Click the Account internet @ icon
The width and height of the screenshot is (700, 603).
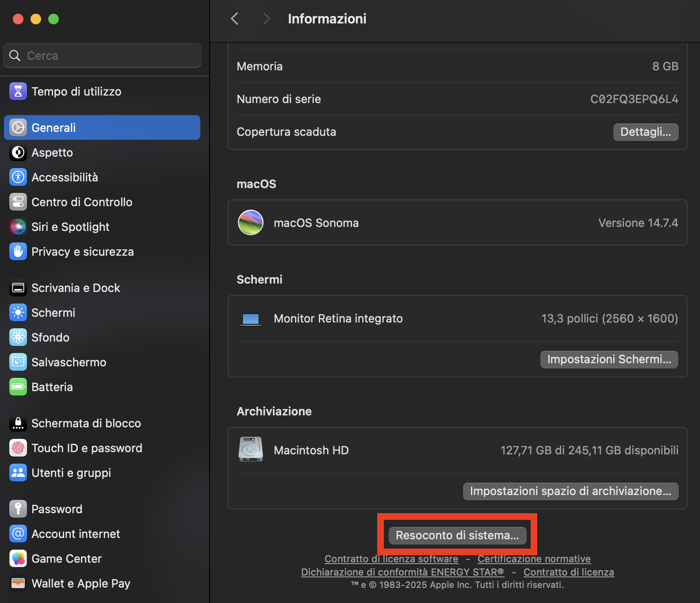[x=18, y=534]
